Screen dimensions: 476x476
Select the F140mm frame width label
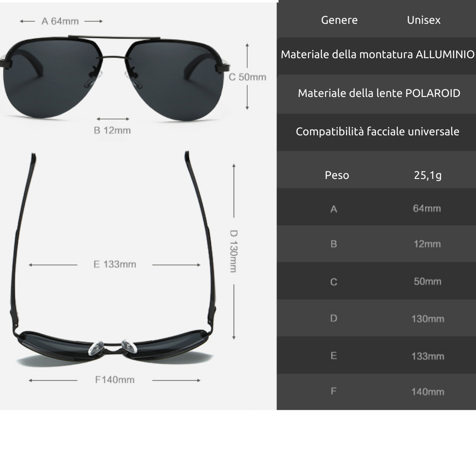point(115,379)
